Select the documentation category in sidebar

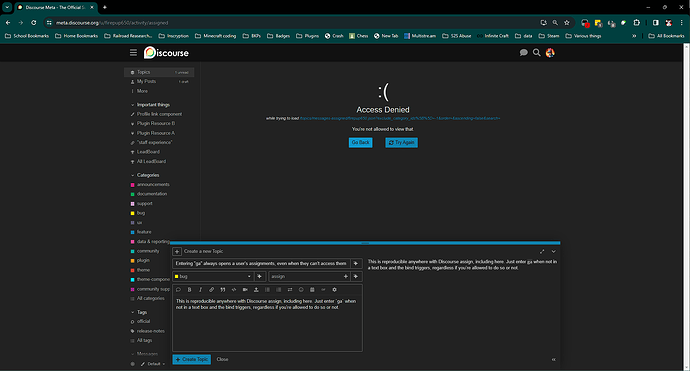[152, 194]
